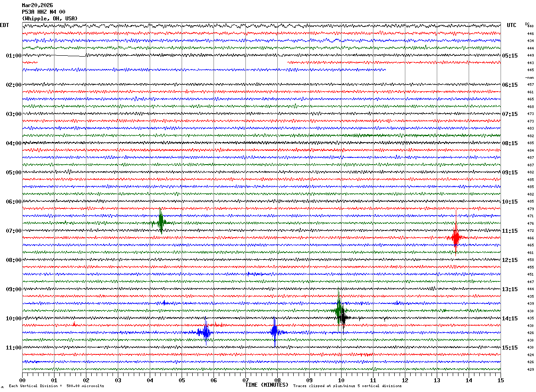
Task: Click the 08:15 UTC time label
Action: (x=510, y=143)
